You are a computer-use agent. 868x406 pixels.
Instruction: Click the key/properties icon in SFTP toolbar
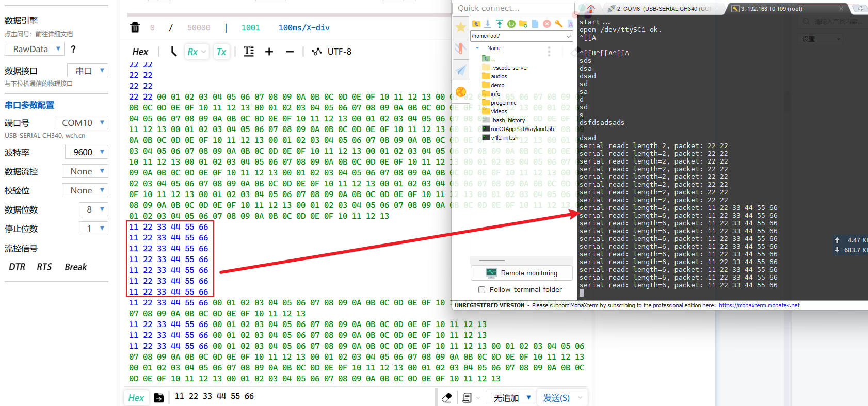point(559,24)
